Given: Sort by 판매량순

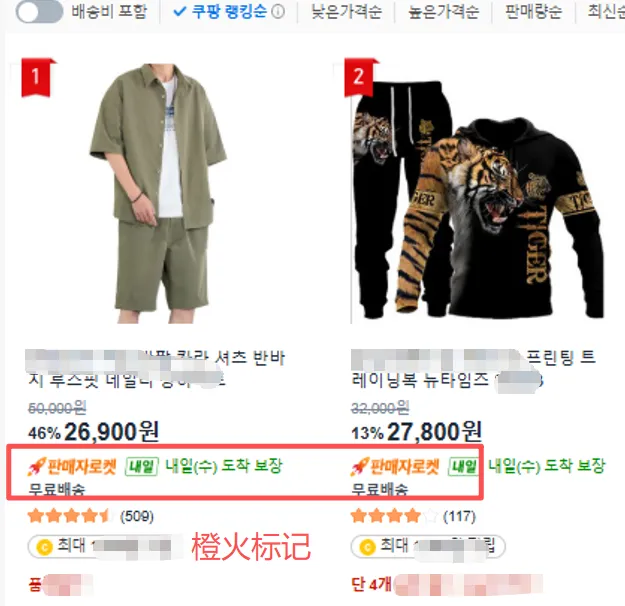Looking at the screenshot, I should coord(534,12).
